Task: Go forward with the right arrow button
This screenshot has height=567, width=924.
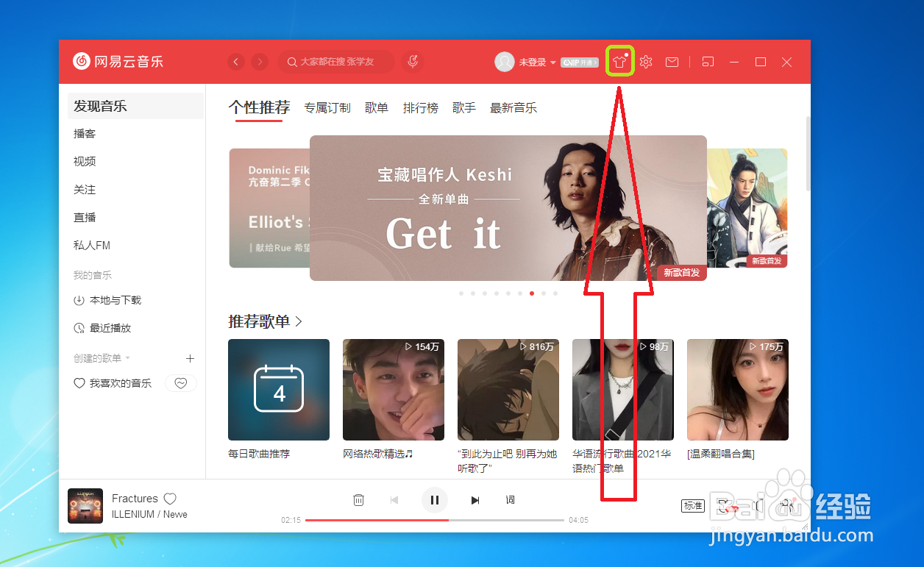Action: click(x=260, y=62)
